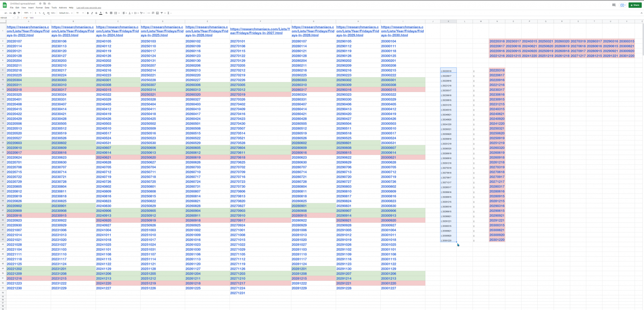Open the text color picker

coord(101,13)
